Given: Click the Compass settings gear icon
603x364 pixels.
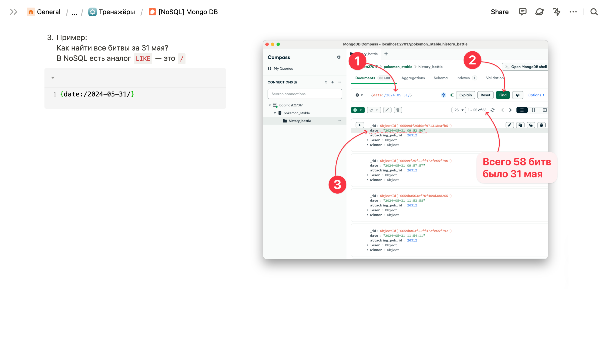Looking at the screenshot, I should [339, 57].
